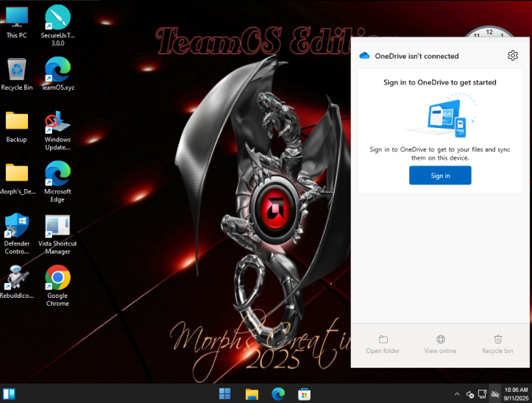532x403 pixels.
Task: Click the OneDrive sync illustration image
Action: click(441, 116)
